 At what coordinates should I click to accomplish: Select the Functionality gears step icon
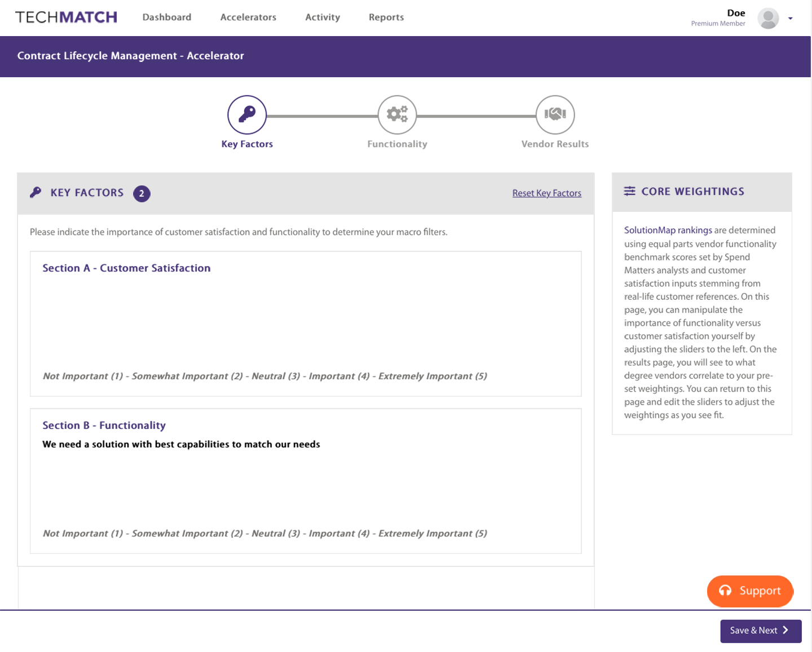click(x=397, y=114)
